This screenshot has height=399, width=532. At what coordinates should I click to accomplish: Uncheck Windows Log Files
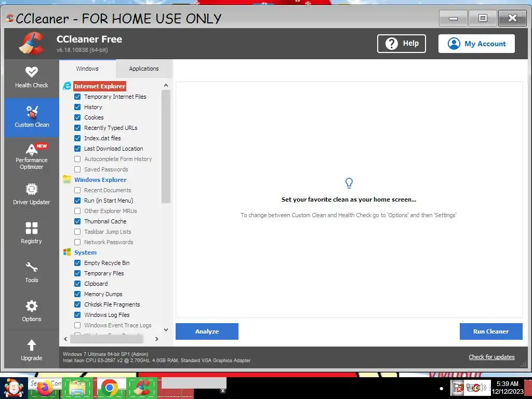[x=77, y=315]
